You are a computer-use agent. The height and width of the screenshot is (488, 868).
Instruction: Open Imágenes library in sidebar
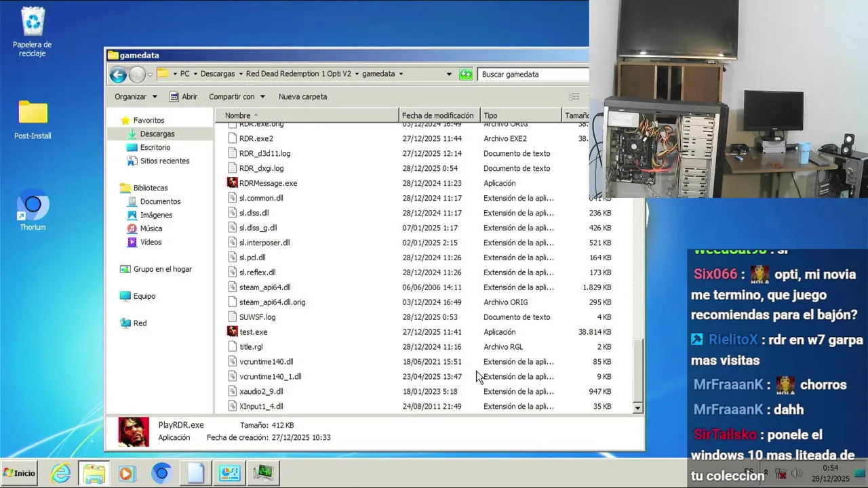point(156,215)
